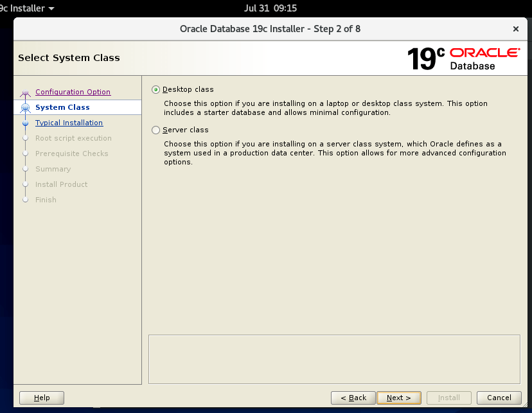Click the System Class step marker icon
This screenshot has width=532, height=413.
(x=25, y=107)
